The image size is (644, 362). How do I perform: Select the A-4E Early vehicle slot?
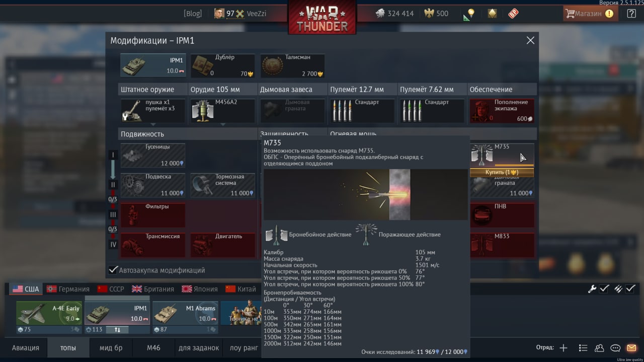(49, 313)
